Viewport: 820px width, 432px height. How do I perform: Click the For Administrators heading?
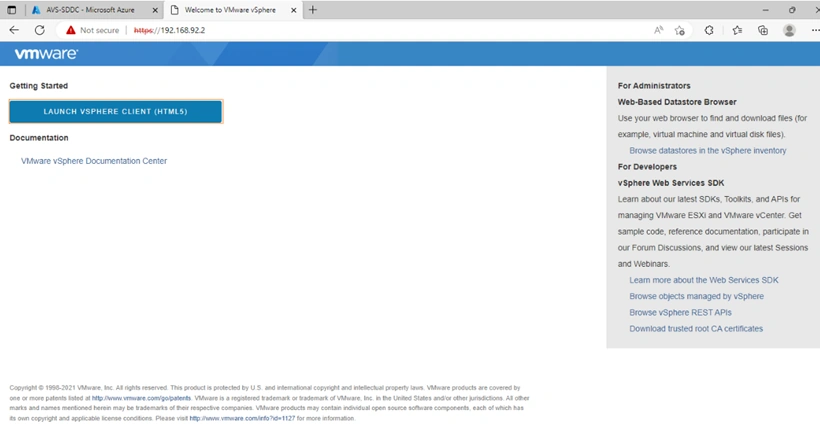point(654,86)
